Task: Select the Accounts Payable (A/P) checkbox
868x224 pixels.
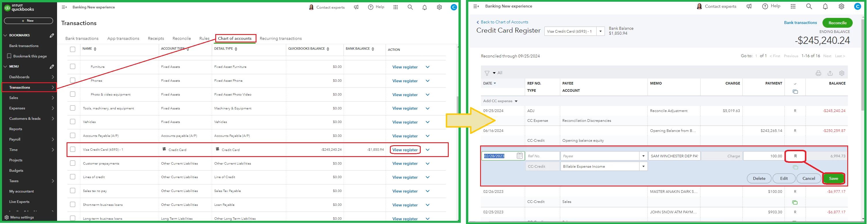Action: 72,136
